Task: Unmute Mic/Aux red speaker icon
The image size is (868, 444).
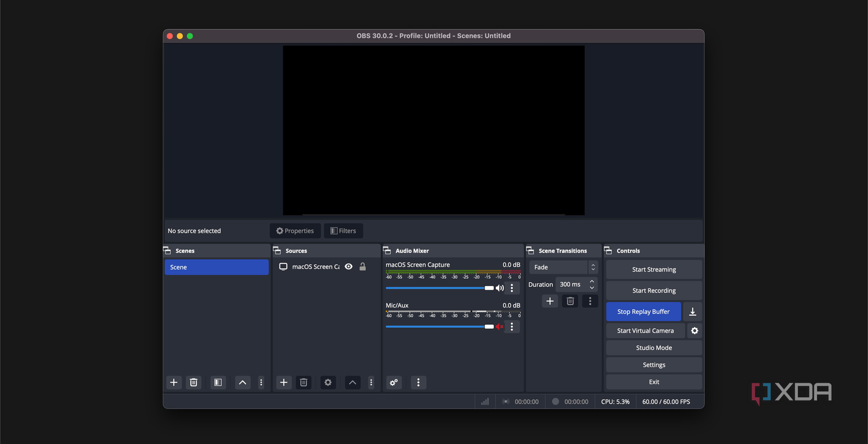Action: 499,327
